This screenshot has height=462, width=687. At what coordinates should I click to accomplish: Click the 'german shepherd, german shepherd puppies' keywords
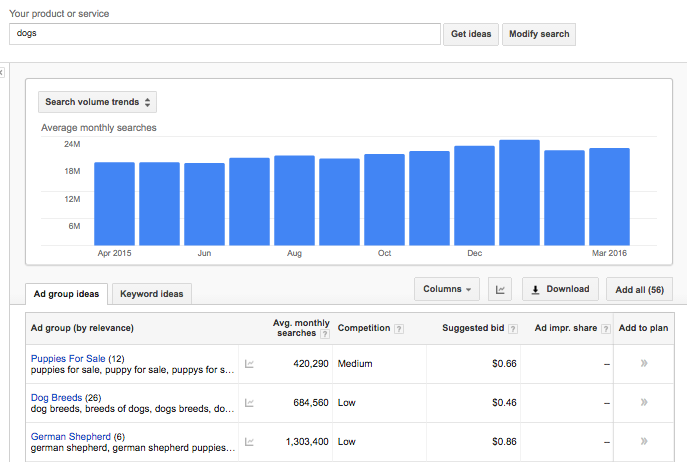tap(133, 448)
